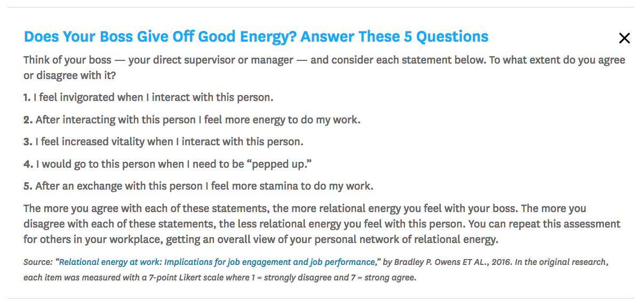Select statement 5 about more stamina

[x=198, y=186]
